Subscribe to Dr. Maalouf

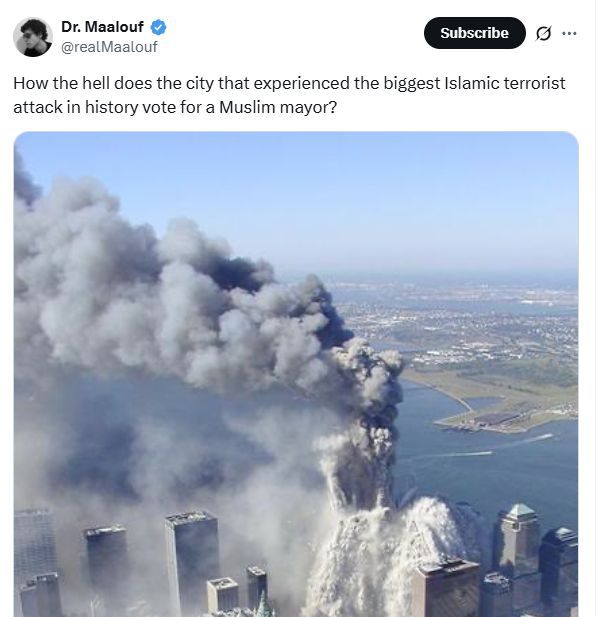click(475, 33)
